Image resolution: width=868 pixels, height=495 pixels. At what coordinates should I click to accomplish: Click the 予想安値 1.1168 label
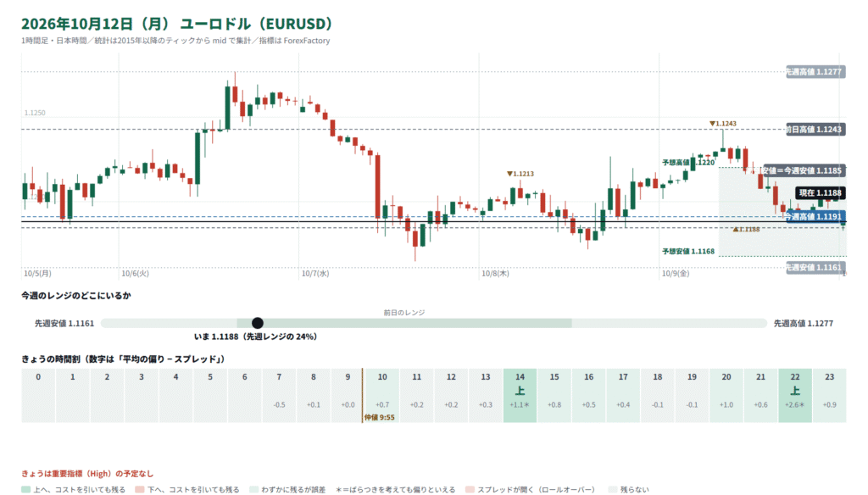[688, 252]
